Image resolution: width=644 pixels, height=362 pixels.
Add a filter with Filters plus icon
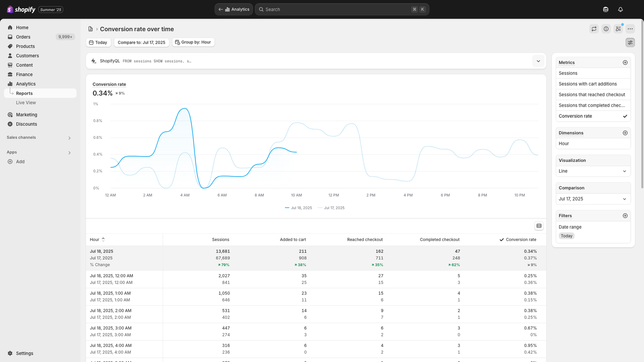pos(625,216)
